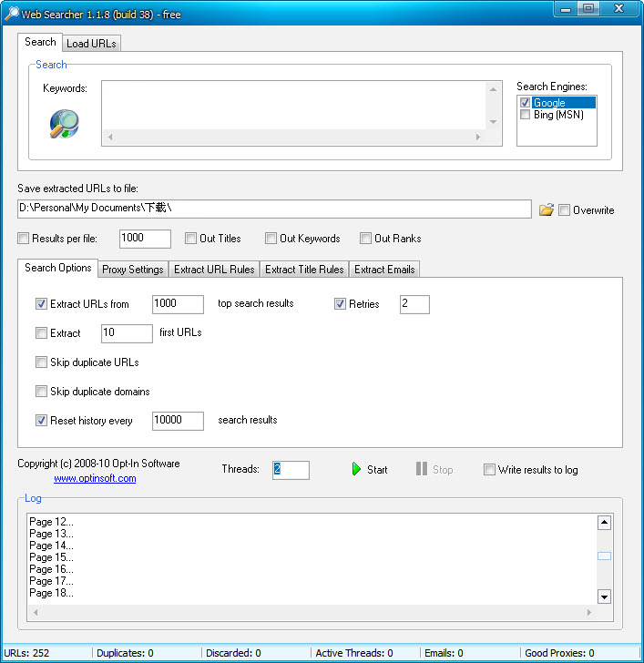
Task: Select the Extract Emails tab
Action: pyautogui.click(x=383, y=269)
